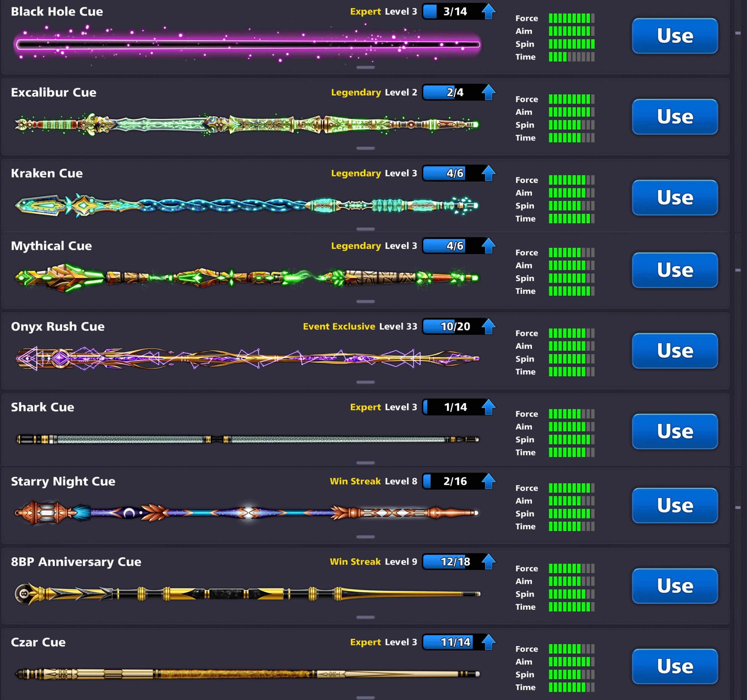The image size is (747, 700).
Task: Click Black Hole Cue upgrade arrow icon
Action: point(488,12)
